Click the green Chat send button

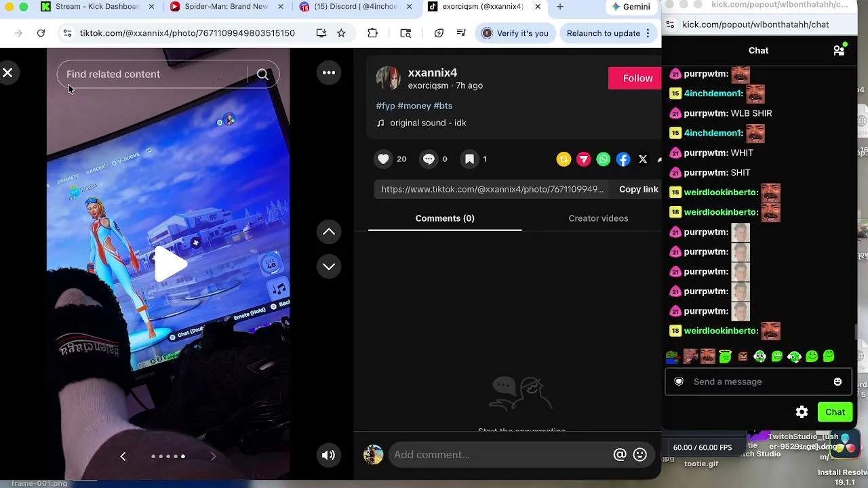click(x=835, y=412)
